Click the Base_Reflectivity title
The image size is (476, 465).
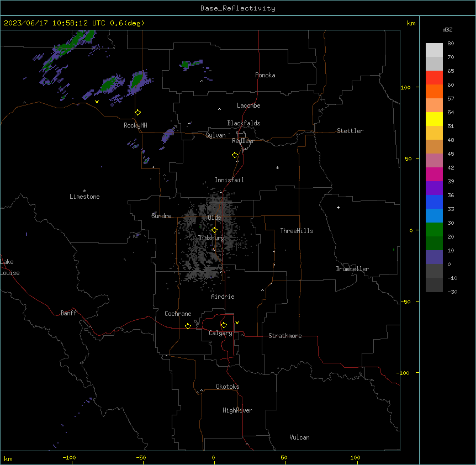pyautogui.click(x=238, y=8)
